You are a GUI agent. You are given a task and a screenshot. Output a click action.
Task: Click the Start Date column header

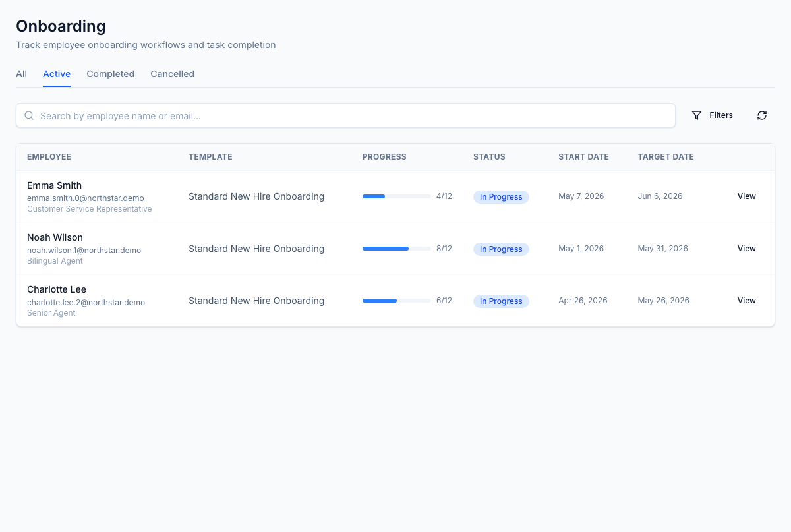pos(583,157)
